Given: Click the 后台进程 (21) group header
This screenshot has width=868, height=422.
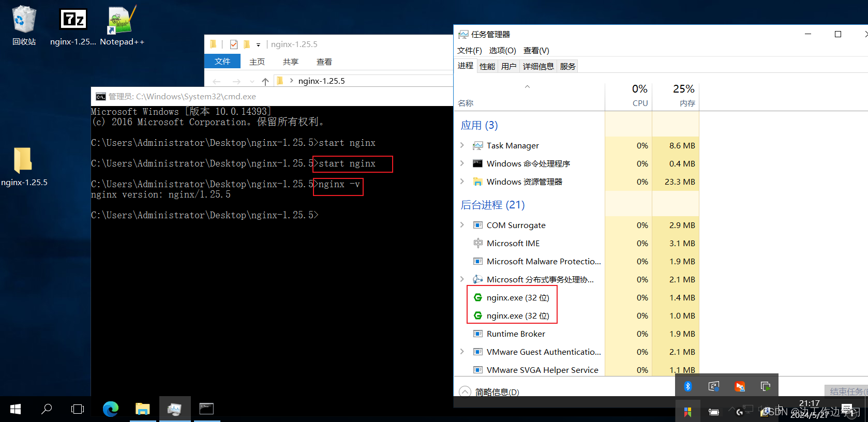Looking at the screenshot, I should coord(492,205).
